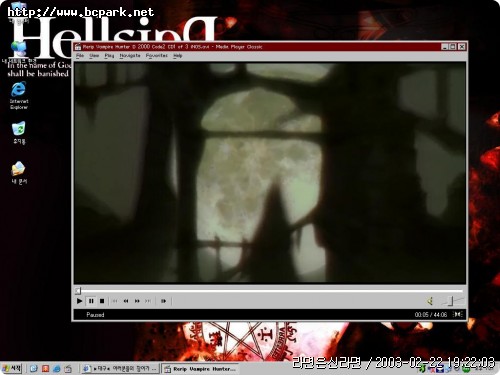Viewport: 500px width, 375px height.
Task: Open the Favorites menu
Action: click(x=157, y=56)
